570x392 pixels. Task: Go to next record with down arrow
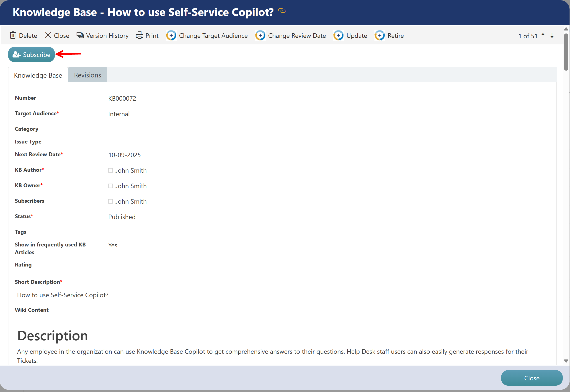tap(552, 36)
